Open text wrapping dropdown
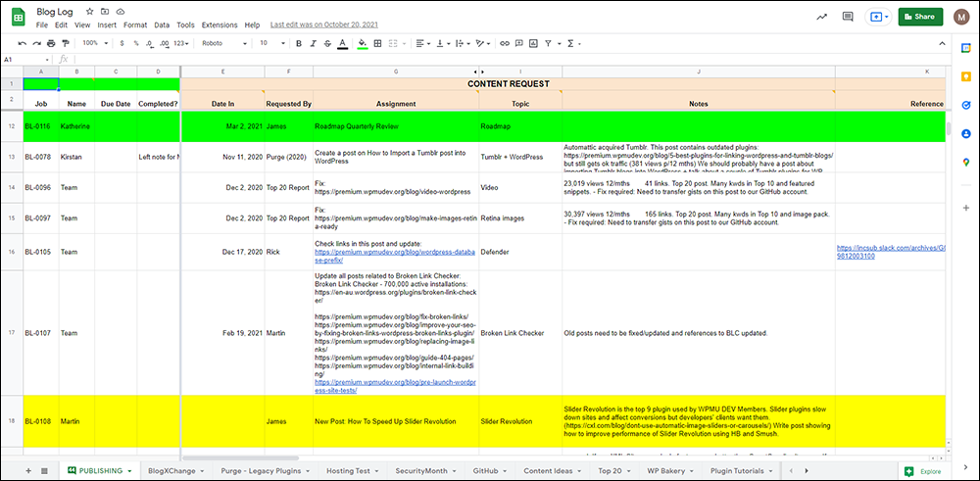980x481 pixels. pyautogui.click(x=464, y=44)
